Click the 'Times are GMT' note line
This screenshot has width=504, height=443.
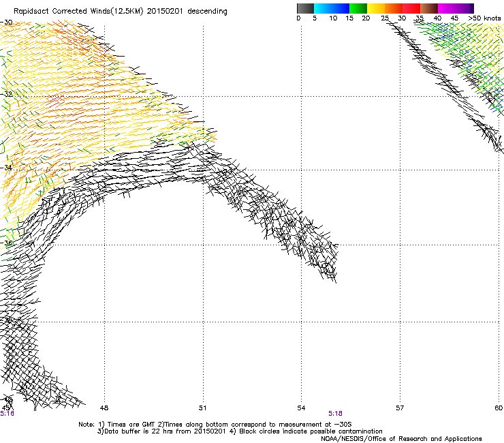215,425
